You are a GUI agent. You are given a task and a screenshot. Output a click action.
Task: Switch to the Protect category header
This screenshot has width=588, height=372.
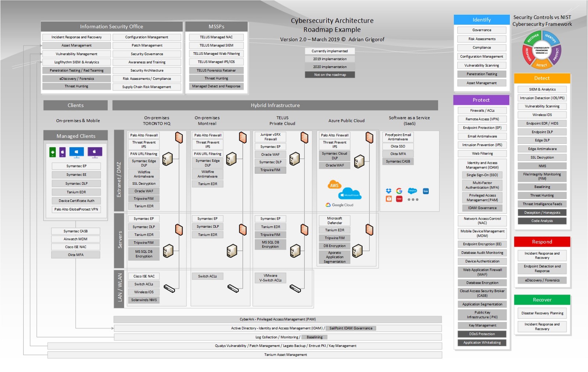[x=481, y=100]
